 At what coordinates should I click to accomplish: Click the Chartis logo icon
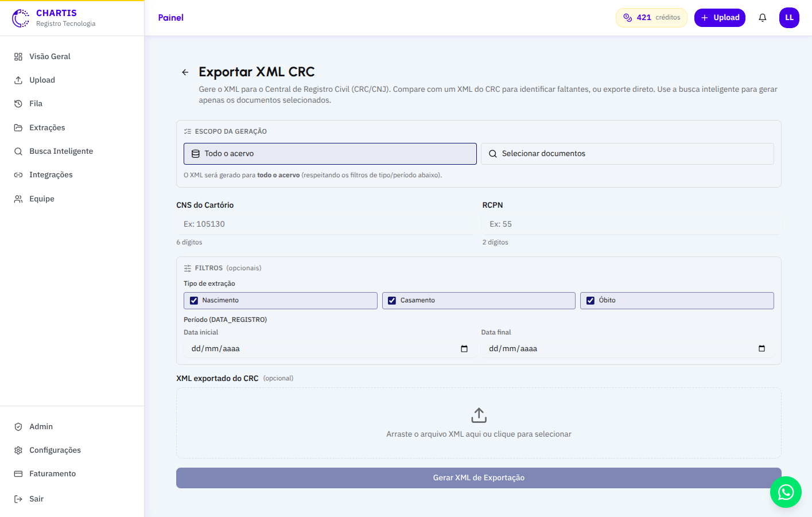coord(21,18)
